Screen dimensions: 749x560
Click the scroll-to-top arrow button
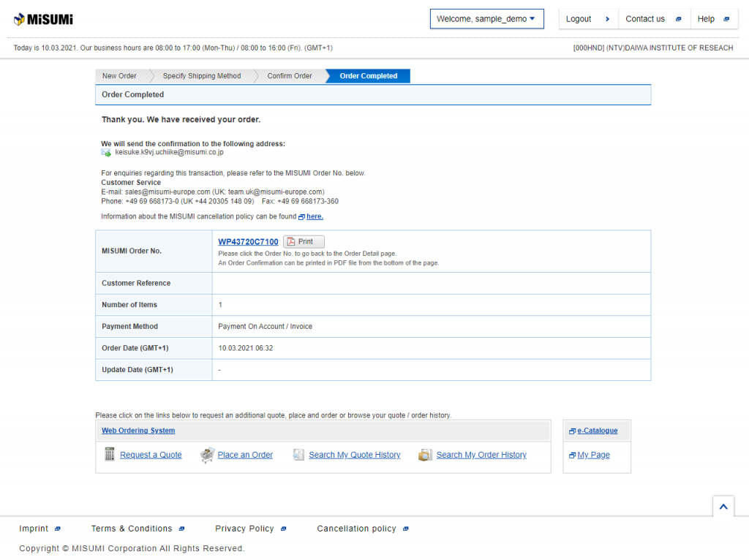pos(723,507)
